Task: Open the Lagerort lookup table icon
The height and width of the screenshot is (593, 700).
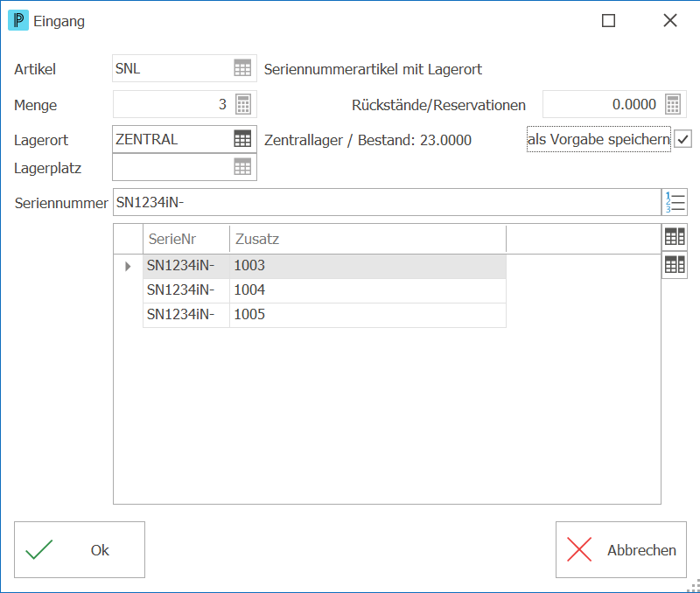Action: coord(242,139)
